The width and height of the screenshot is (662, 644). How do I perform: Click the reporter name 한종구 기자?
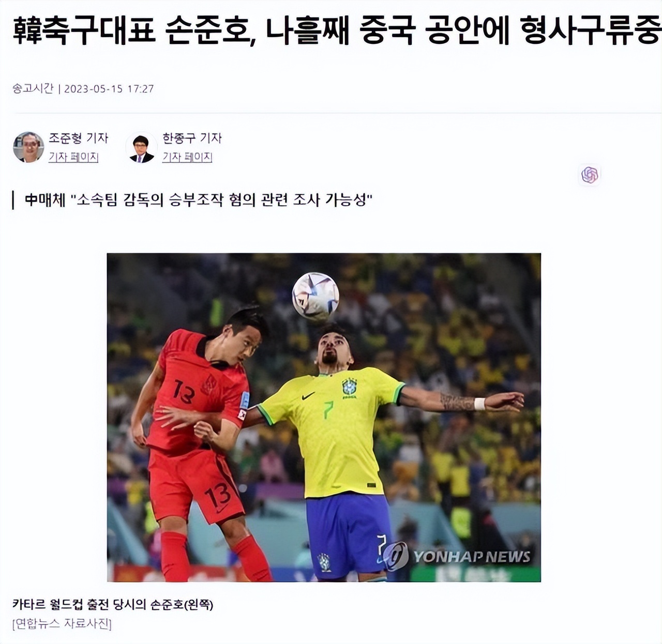tap(192, 138)
